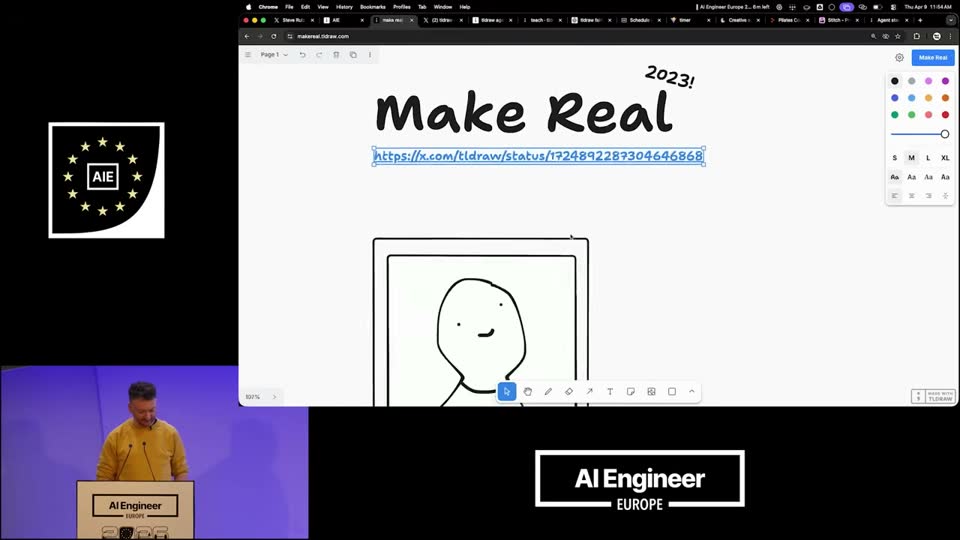Reload the page in Chrome
960x540 pixels.
click(274, 36)
